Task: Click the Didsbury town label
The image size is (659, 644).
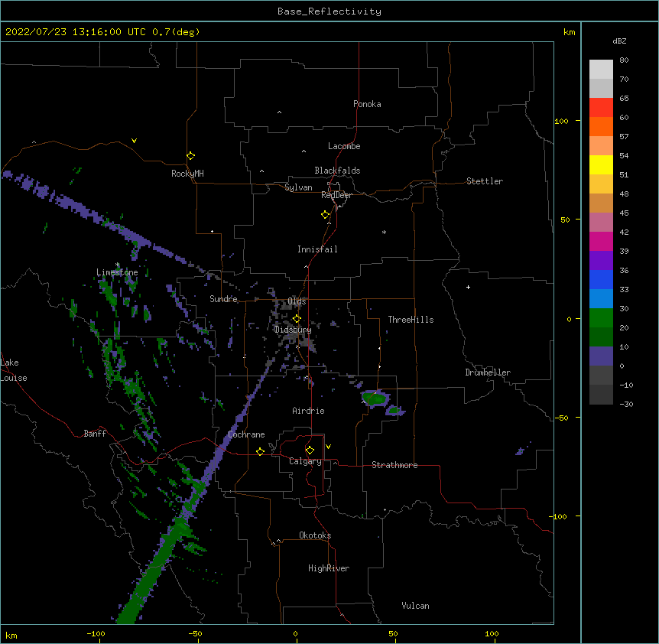Action: pyautogui.click(x=293, y=330)
